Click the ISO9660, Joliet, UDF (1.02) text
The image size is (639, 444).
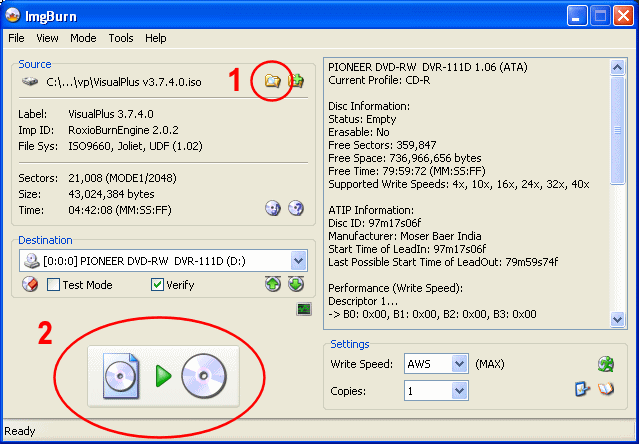[x=135, y=146]
